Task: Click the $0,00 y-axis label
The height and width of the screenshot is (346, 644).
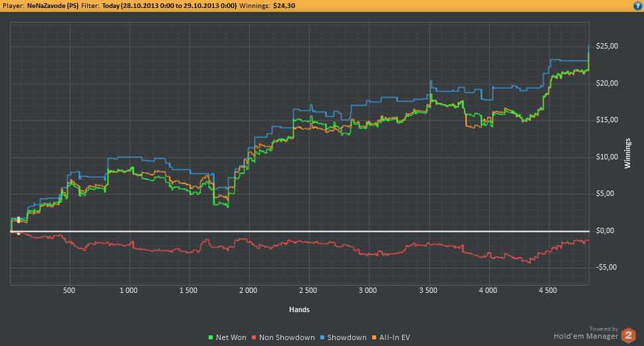Action: 605,230
